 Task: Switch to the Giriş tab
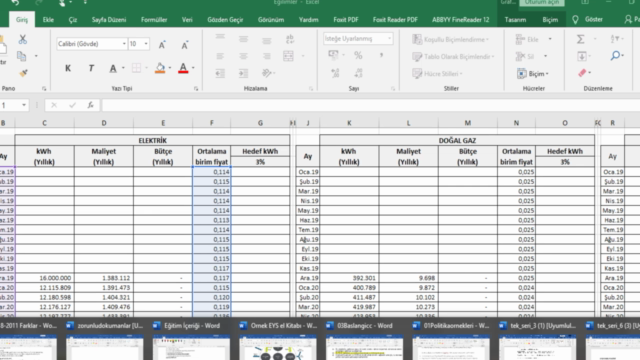click(x=22, y=20)
